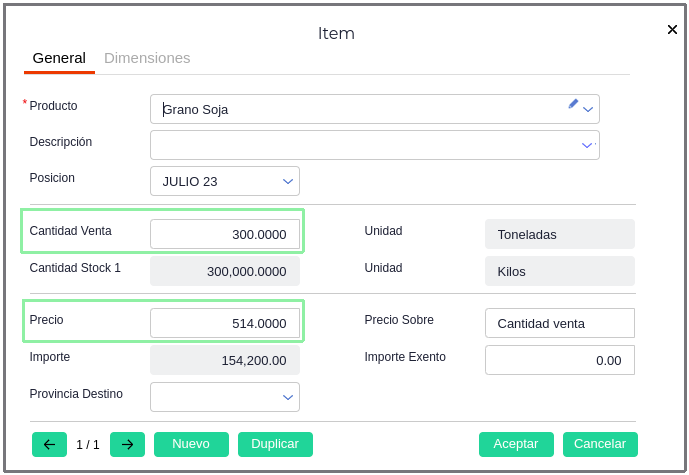689x475 pixels.
Task: Click the Toneladas unit field
Action: pyautogui.click(x=559, y=234)
